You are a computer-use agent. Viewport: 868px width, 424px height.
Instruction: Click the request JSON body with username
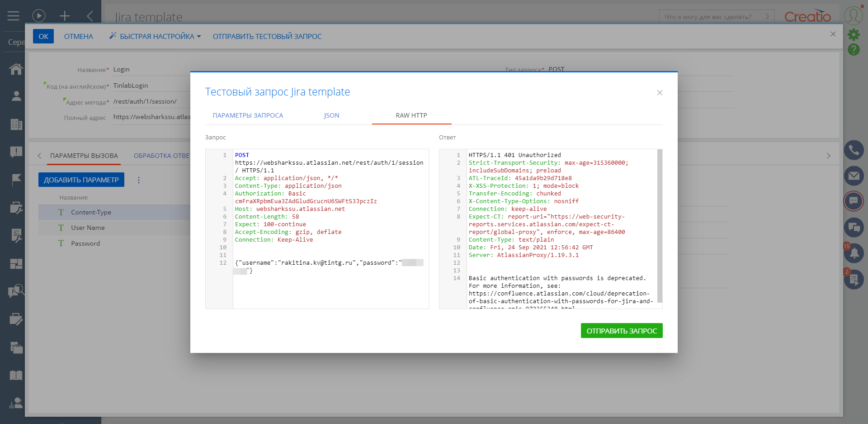[x=329, y=267]
